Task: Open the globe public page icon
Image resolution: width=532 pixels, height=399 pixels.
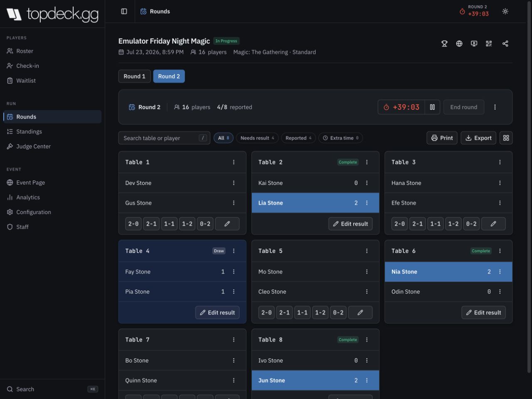Action: 459,44
